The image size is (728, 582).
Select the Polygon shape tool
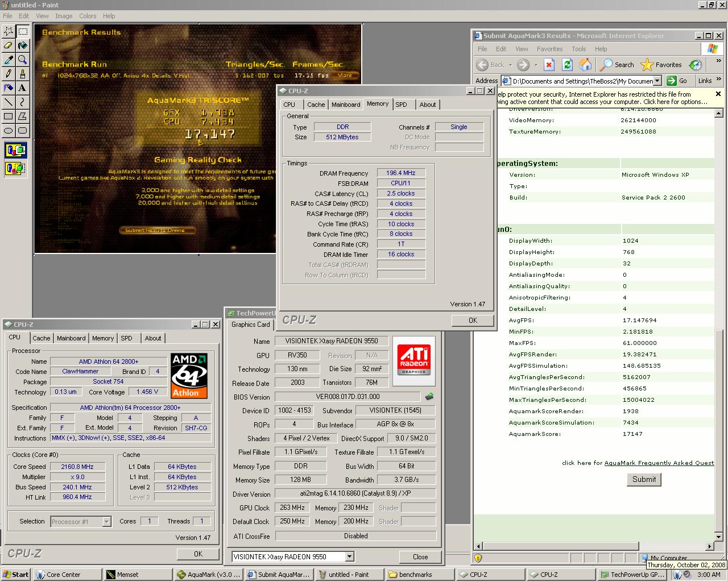(23, 117)
